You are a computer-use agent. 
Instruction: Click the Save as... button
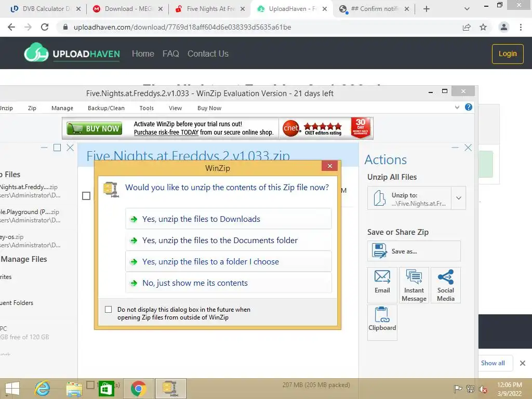414,251
